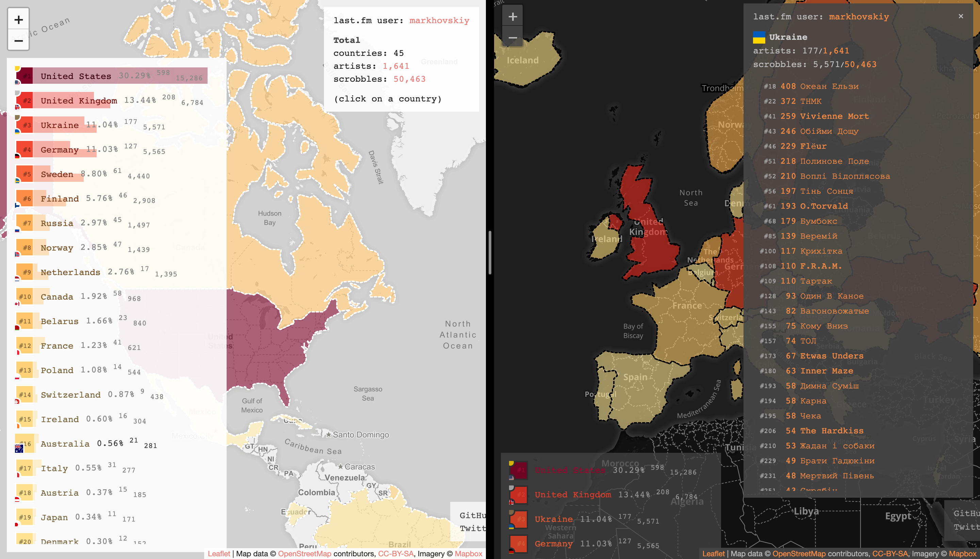Select Austria in the country ranking
This screenshot has width=980, height=559.
click(81, 493)
